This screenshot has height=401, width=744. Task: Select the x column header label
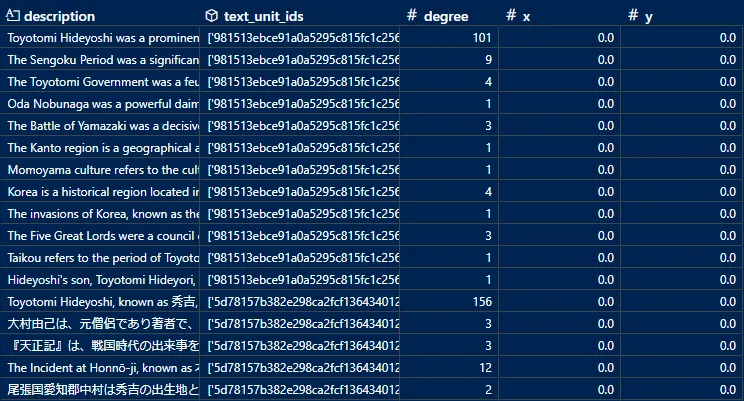point(526,17)
